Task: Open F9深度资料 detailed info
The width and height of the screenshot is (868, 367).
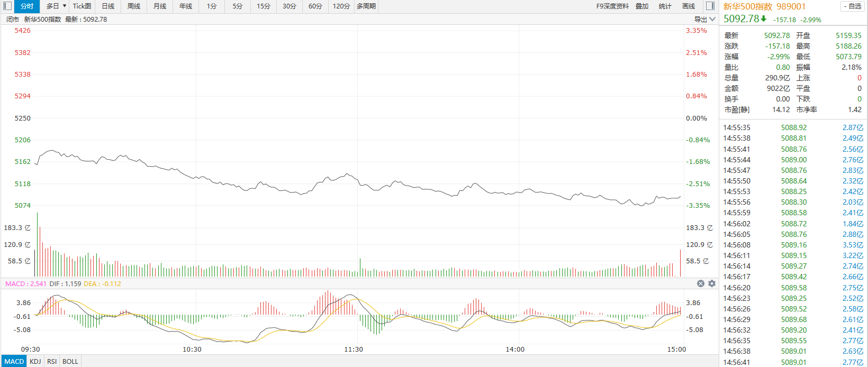Action: (612, 6)
